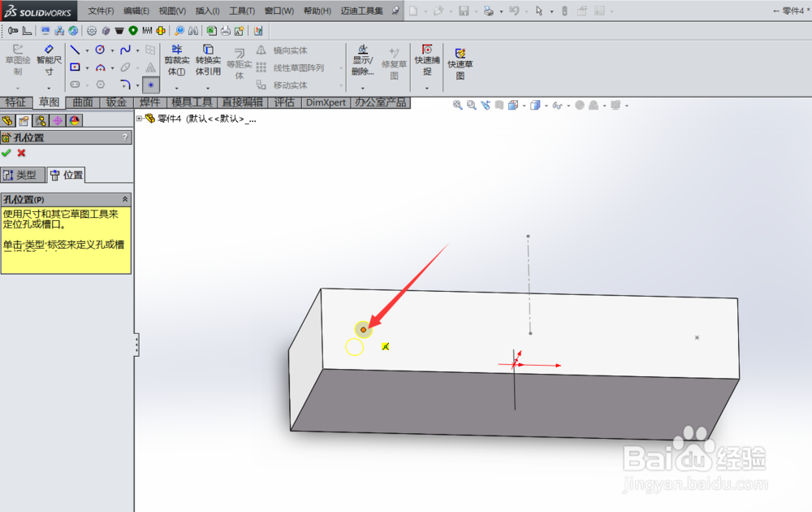Open the 工具(T) menu
This screenshot has width=812, height=512.
(242, 11)
